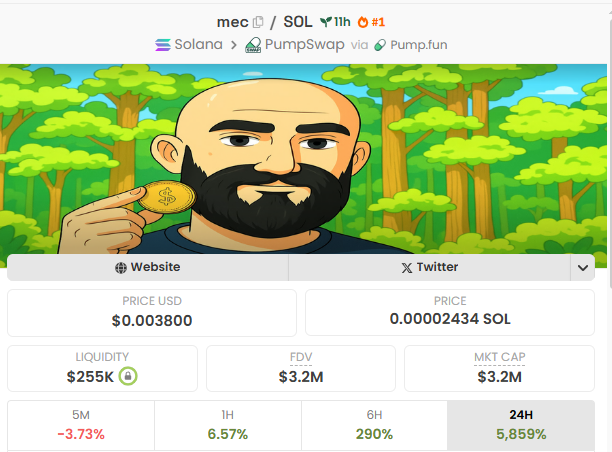The image size is (612, 452).
Task: Click the Solana chain logo icon
Action: (163, 45)
